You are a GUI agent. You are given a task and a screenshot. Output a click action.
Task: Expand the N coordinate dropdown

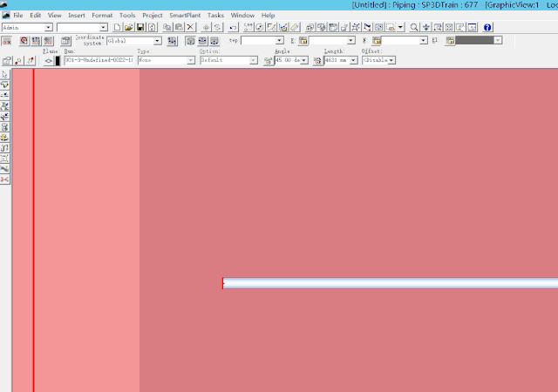pos(423,41)
